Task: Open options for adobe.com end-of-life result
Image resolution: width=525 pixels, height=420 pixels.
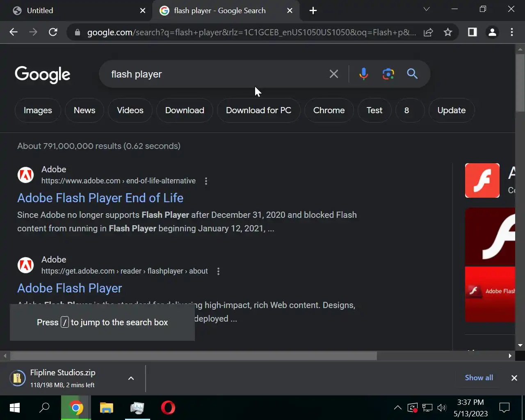Action: pos(206,181)
